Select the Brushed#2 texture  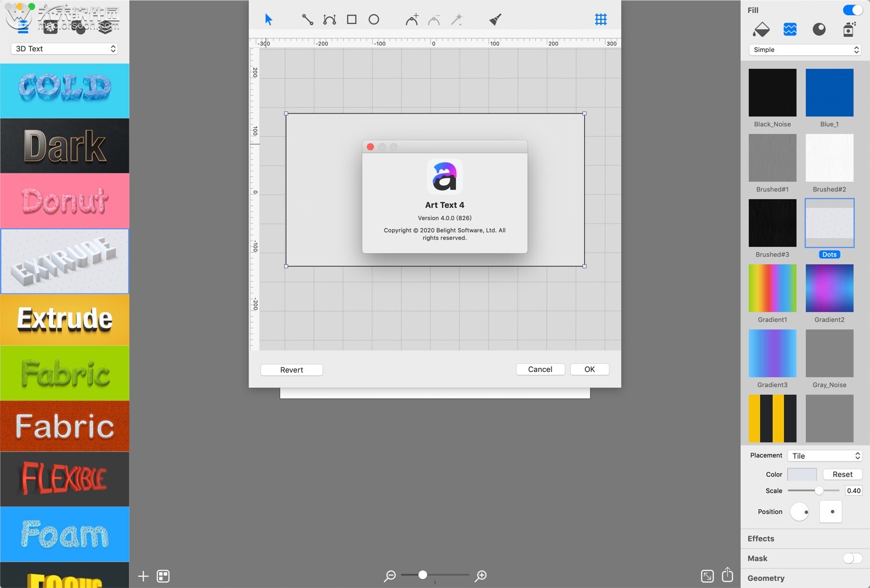point(829,158)
